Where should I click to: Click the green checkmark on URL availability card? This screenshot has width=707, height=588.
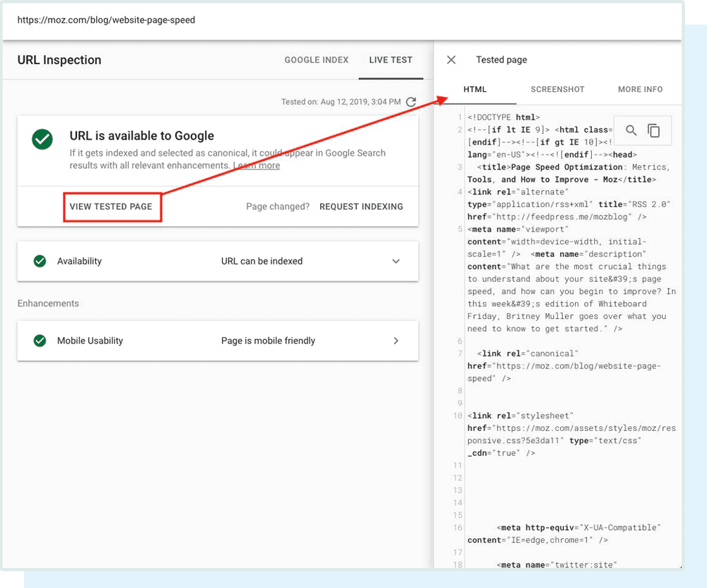pos(42,140)
